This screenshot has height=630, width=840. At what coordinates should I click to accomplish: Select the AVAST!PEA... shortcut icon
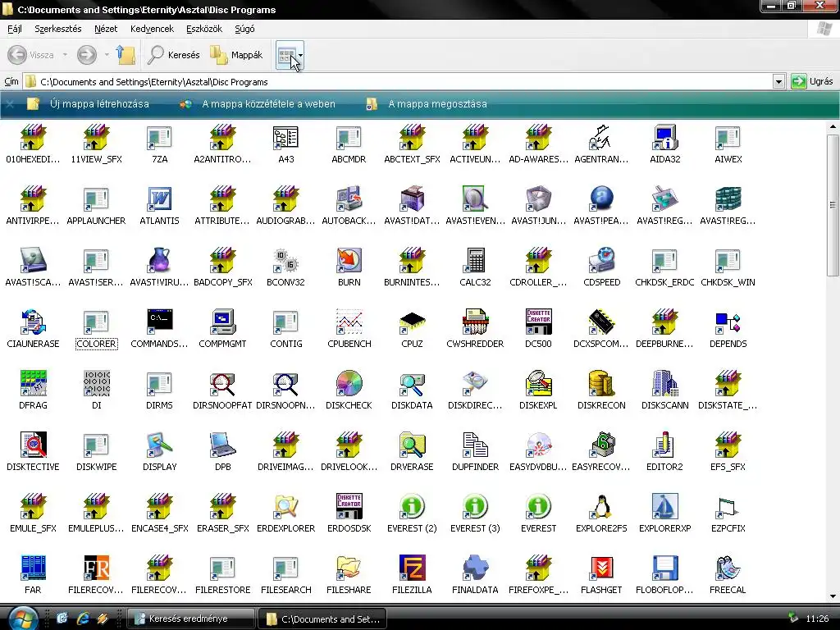coord(601,199)
